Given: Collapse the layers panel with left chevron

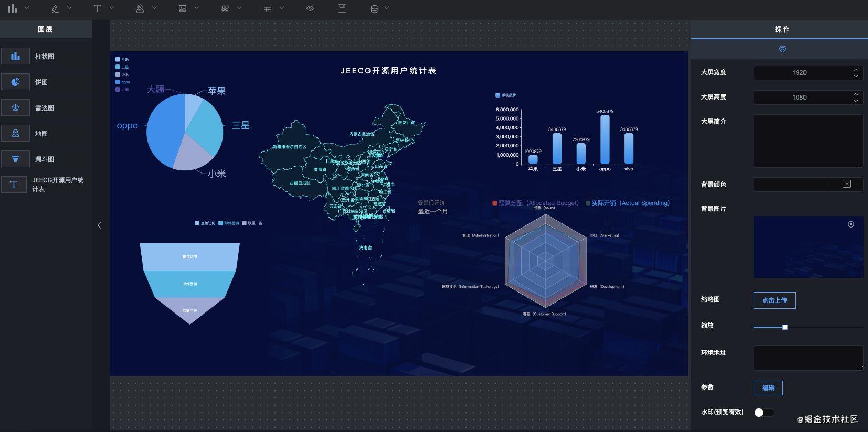Looking at the screenshot, I should pos(99,225).
